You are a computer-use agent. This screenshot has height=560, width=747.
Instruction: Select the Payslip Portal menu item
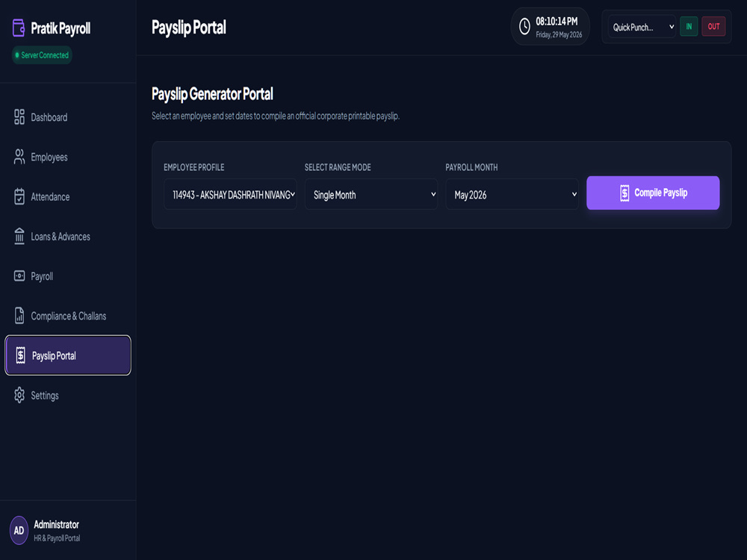68,355
